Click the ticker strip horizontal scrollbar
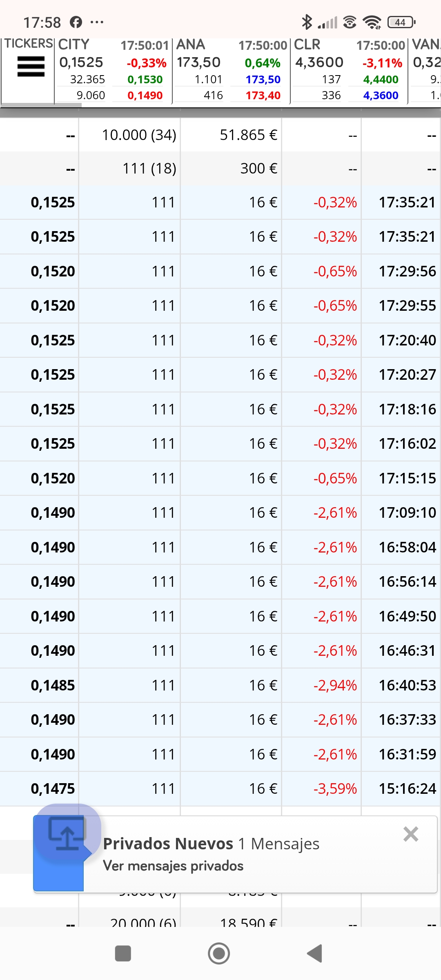Screen dimensions: 441x980 (41, 105)
